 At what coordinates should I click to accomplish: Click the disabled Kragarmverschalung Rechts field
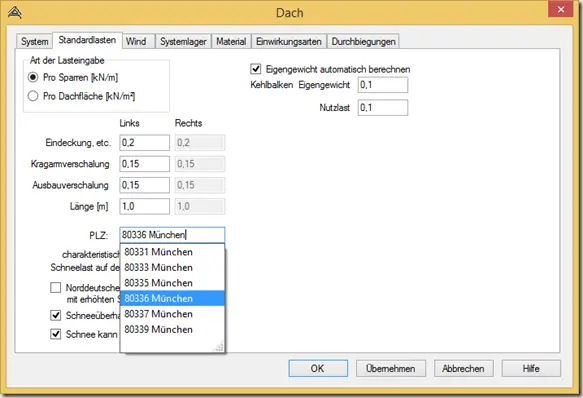click(x=200, y=164)
